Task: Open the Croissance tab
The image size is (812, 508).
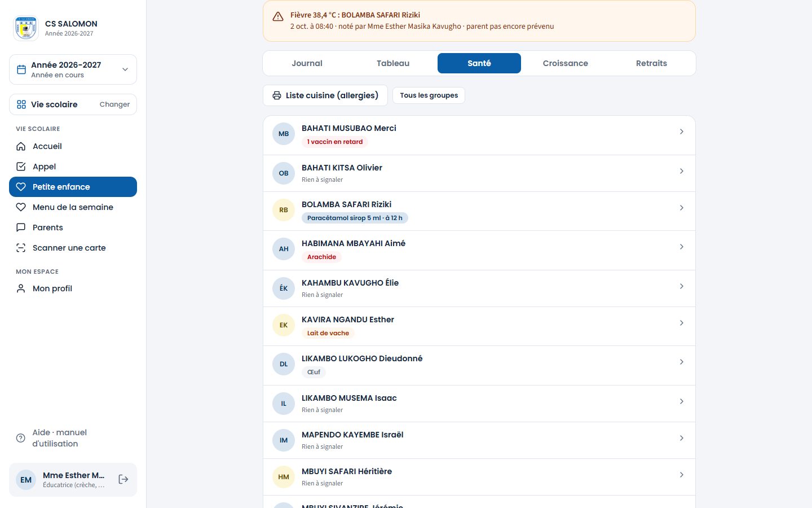Action: [x=566, y=63]
